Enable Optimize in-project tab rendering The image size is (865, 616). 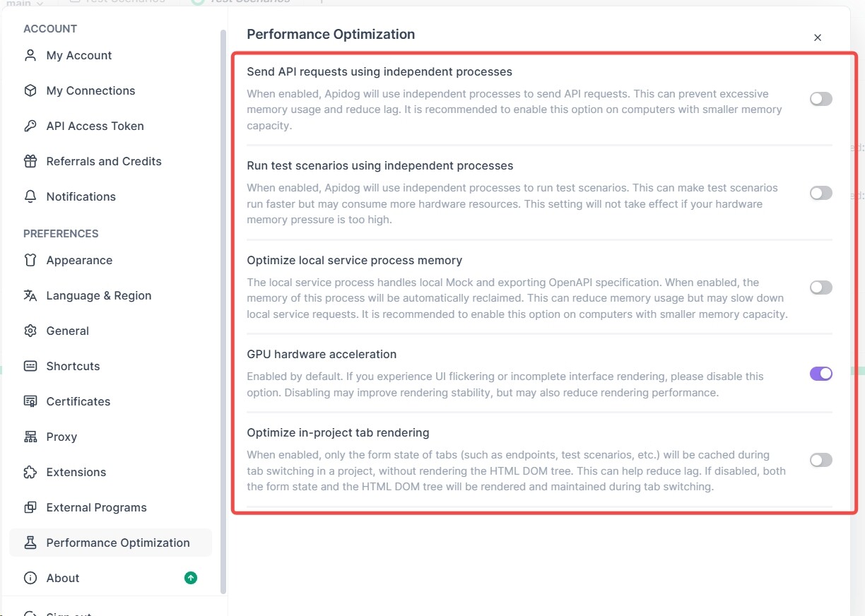pyautogui.click(x=820, y=460)
